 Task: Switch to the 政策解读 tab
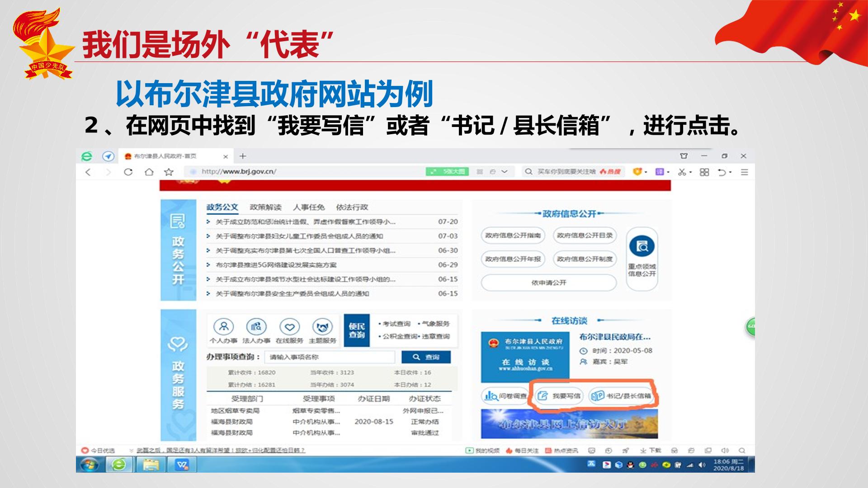click(265, 207)
